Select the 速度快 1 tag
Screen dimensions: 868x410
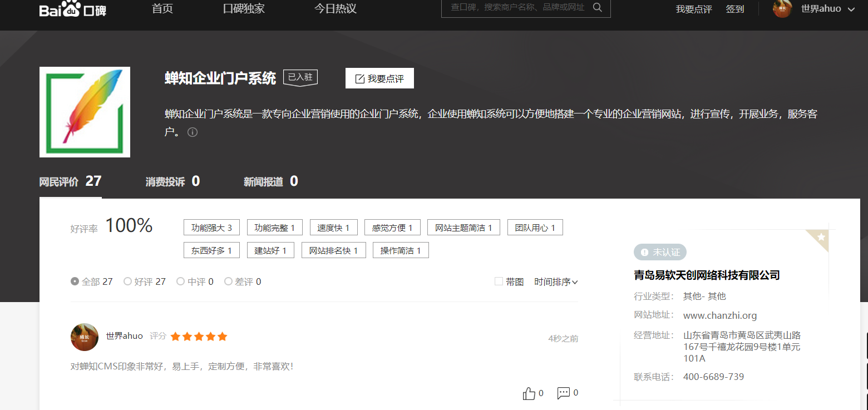pos(333,228)
